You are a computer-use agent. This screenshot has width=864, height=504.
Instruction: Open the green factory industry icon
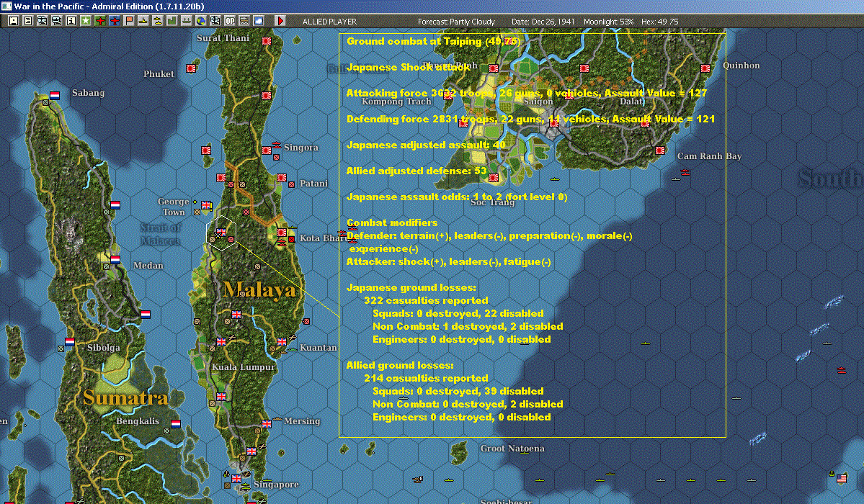172,21
